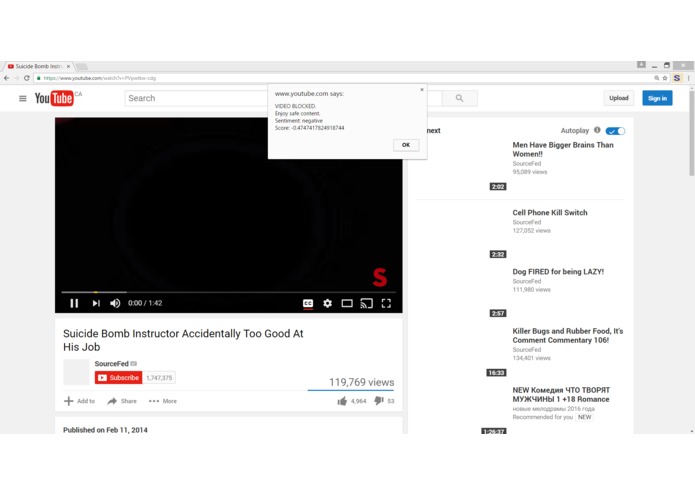
Task: Click the video progress bar
Action: click(x=229, y=292)
